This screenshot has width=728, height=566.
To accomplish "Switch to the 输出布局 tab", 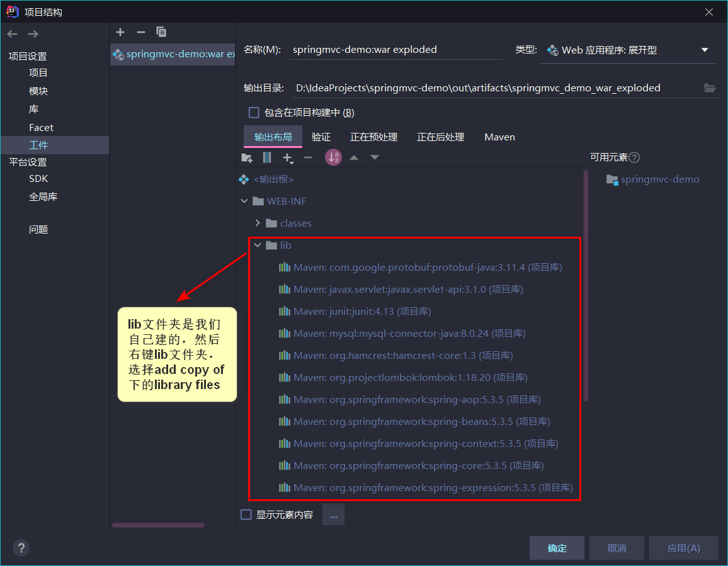I will 273,137.
